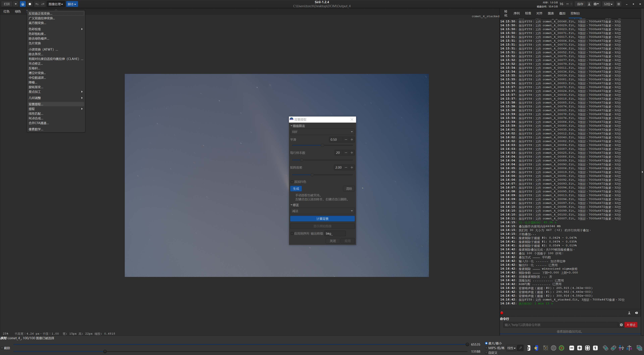Click the 计算背景 button
The width and height of the screenshot is (644, 355).
click(x=322, y=219)
